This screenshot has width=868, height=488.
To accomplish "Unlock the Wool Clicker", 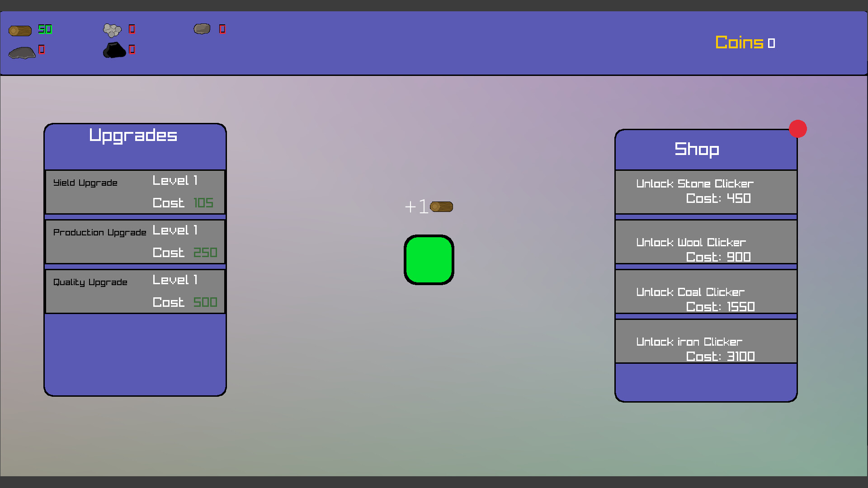I will click(x=706, y=242).
